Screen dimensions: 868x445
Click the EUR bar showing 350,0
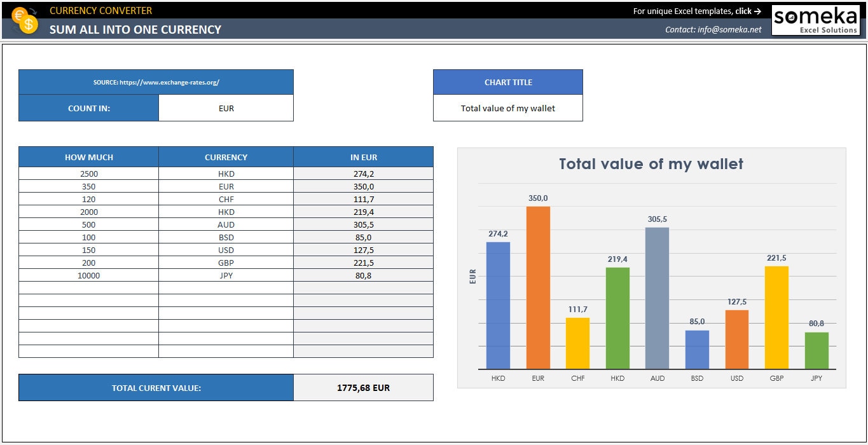(538, 286)
